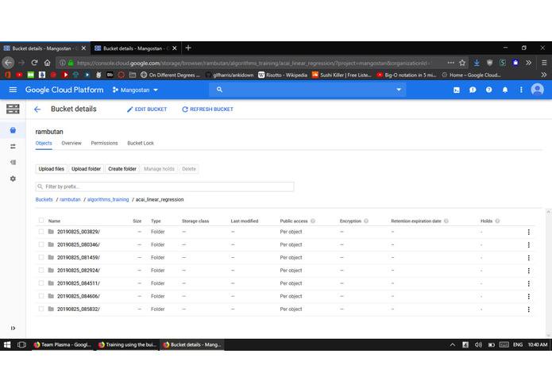Image resolution: width=552 pixels, height=392 pixels.
Task: Open Firefox hamburger menu
Action: 544,63
